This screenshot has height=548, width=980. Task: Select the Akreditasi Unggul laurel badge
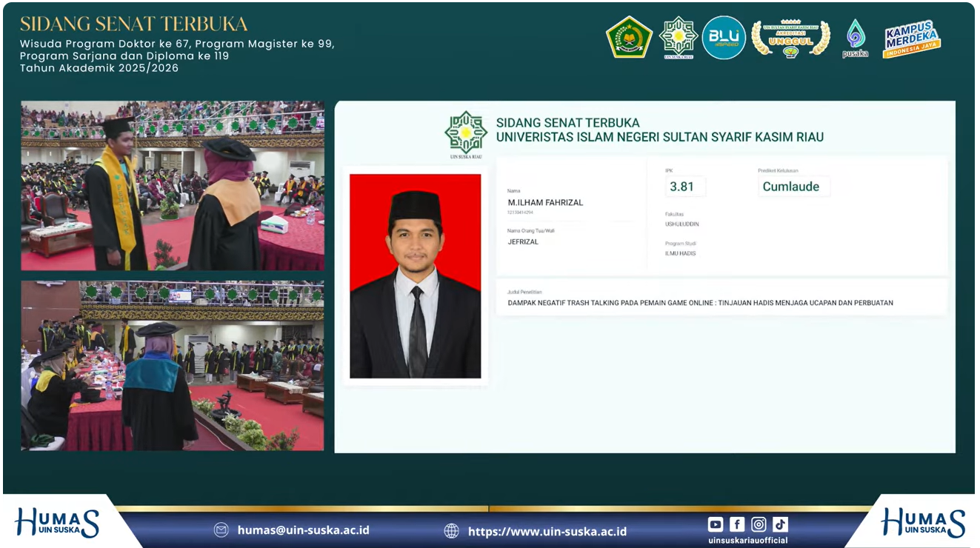coord(790,39)
